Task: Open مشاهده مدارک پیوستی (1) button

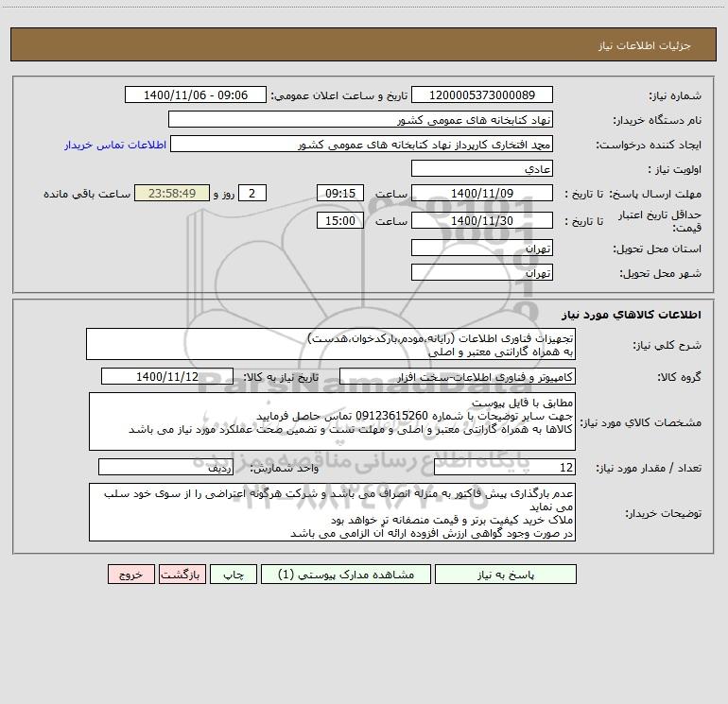Action: pyautogui.click(x=346, y=574)
